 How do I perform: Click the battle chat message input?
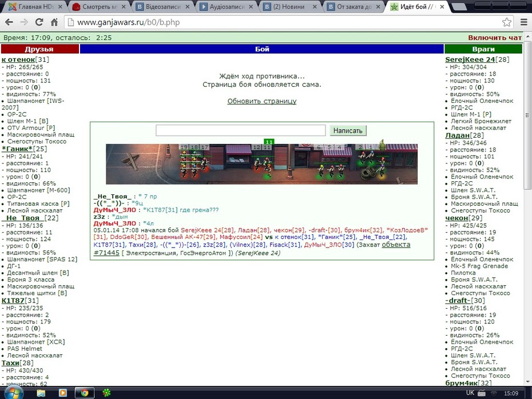click(x=241, y=130)
